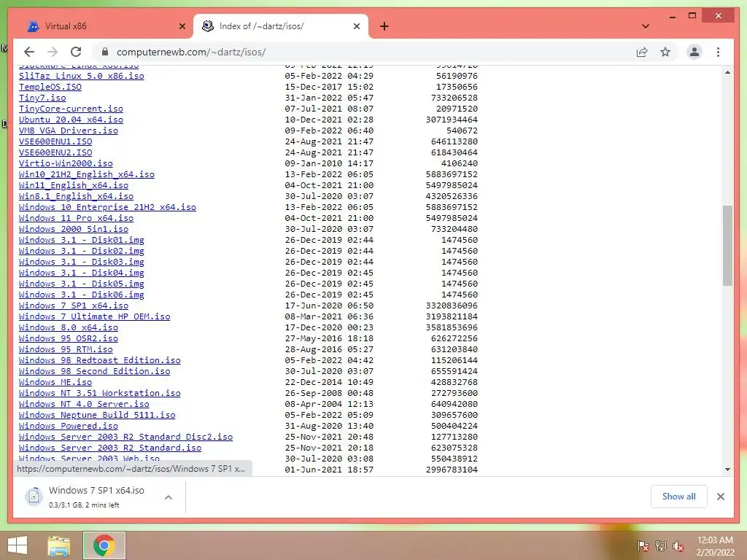Click Windows_11_Pro_x64.iso link

coord(76,218)
